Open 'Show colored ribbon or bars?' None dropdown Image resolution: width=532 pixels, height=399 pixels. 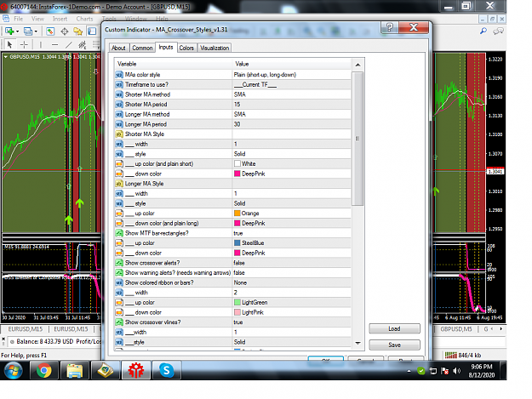coord(291,282)
